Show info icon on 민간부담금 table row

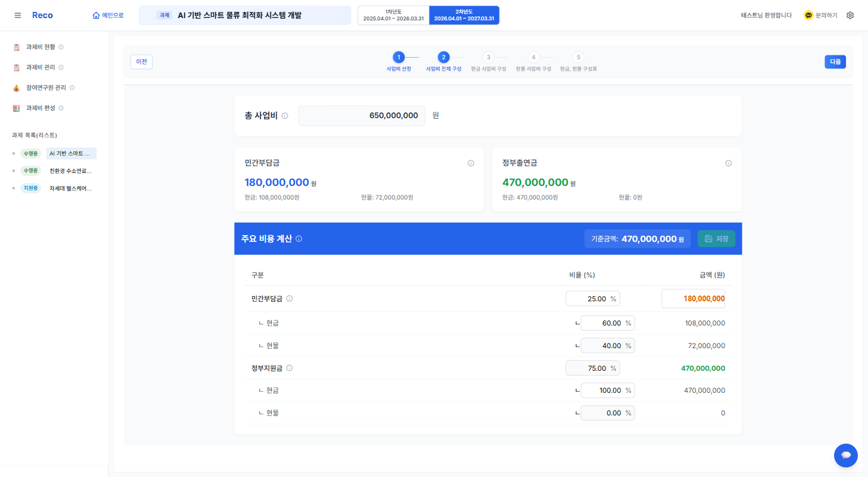[x=289, y=298]
